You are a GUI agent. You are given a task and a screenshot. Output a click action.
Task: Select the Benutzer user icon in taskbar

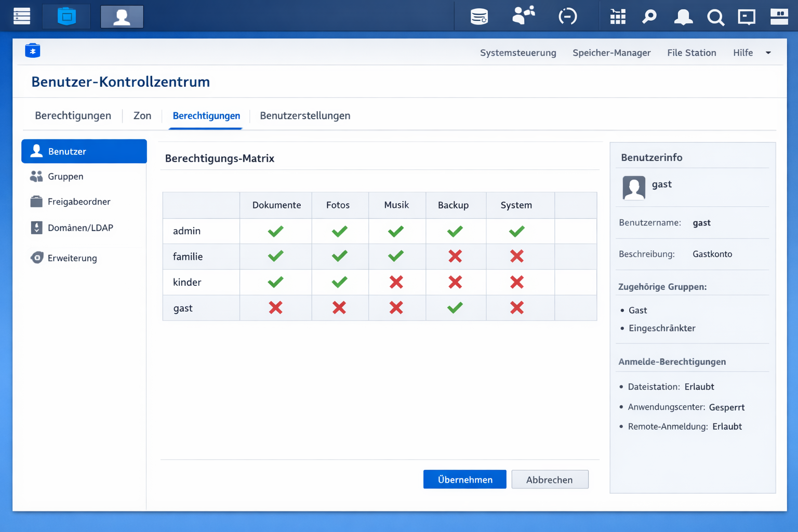(x=122, y=16)
